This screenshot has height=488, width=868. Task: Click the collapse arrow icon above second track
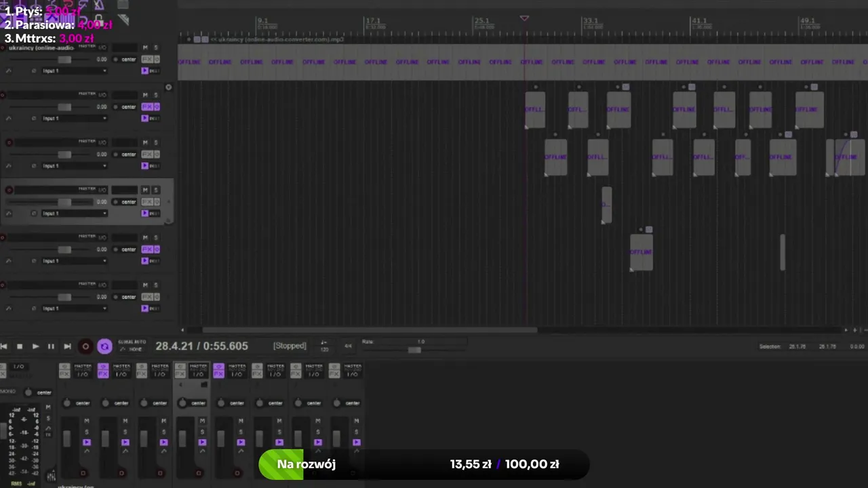click(169, 87)
